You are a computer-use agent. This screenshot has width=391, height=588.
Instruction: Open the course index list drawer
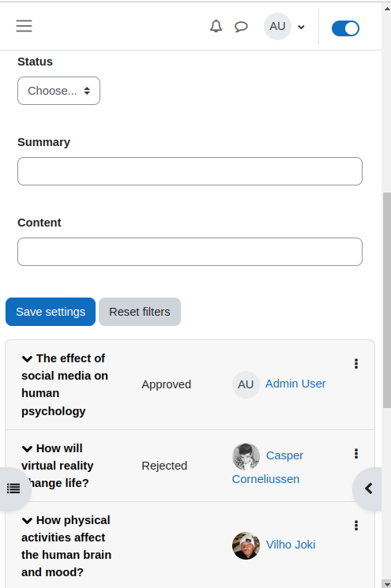click(13, 489)
